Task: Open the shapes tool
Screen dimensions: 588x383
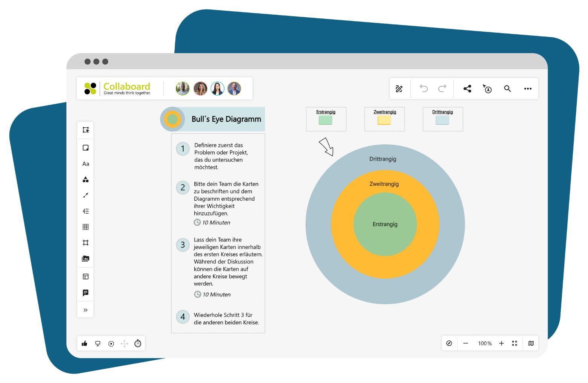Action: click(85, 180)
